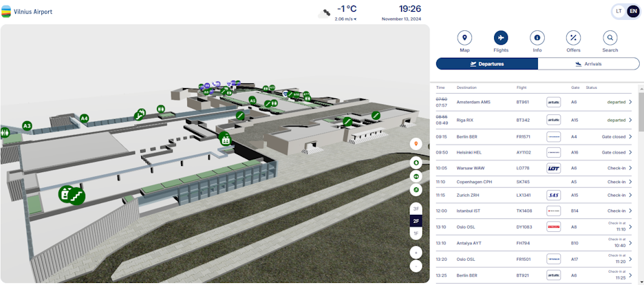Expand Istanbul IST flight details chevron
Image resolution: width=644 pixels, height=285 pixels.
(630, 211)
